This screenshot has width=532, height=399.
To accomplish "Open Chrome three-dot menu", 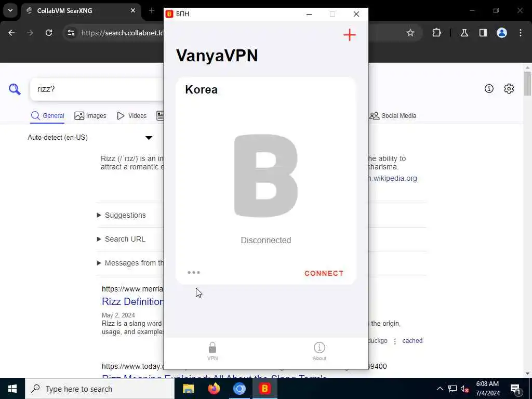I will (x=521, y=33).
